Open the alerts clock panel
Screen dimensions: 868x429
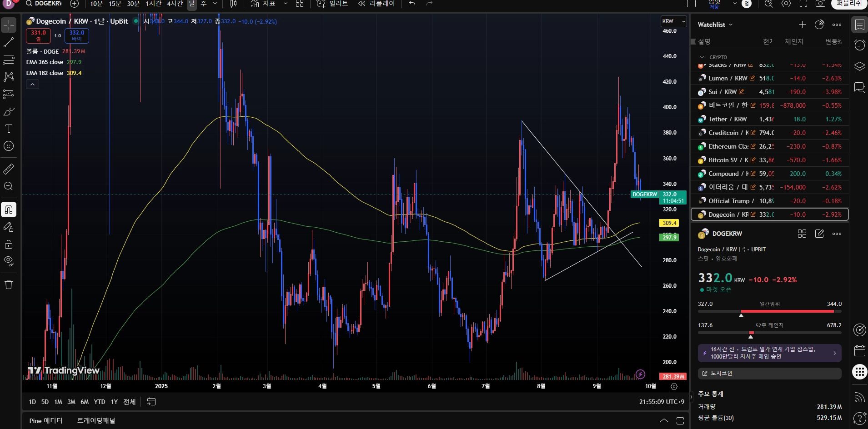click(x=859, y=45)
